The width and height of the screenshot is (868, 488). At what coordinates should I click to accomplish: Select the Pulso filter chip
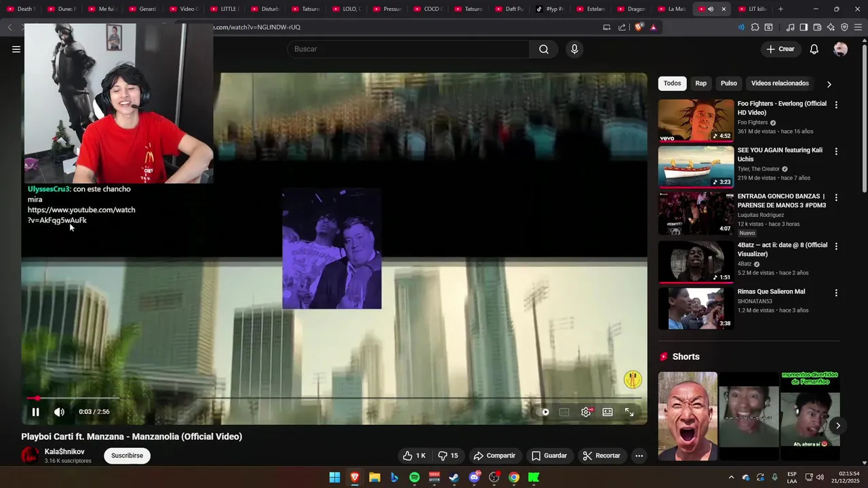point(729,83)
